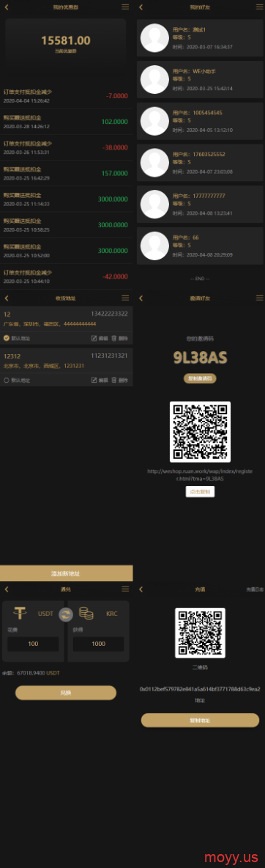Tap the 添加新地址 add address button

pos(67,573)
